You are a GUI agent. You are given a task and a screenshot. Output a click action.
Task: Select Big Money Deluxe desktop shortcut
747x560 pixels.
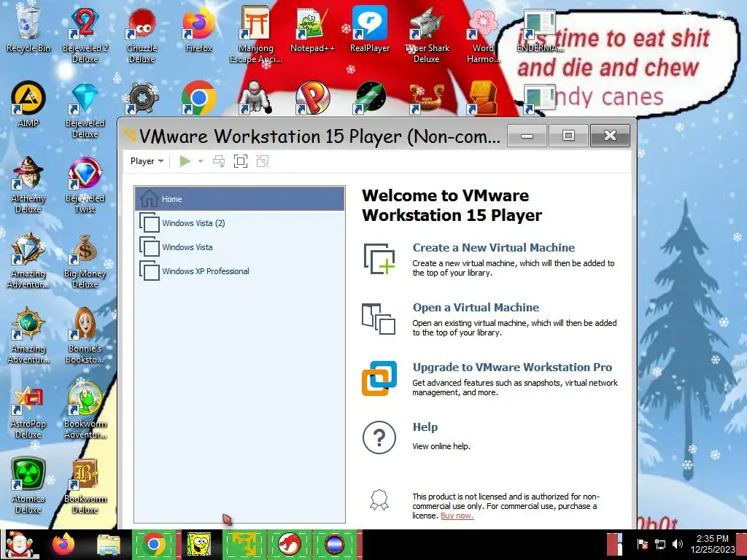tap(85, 260)
